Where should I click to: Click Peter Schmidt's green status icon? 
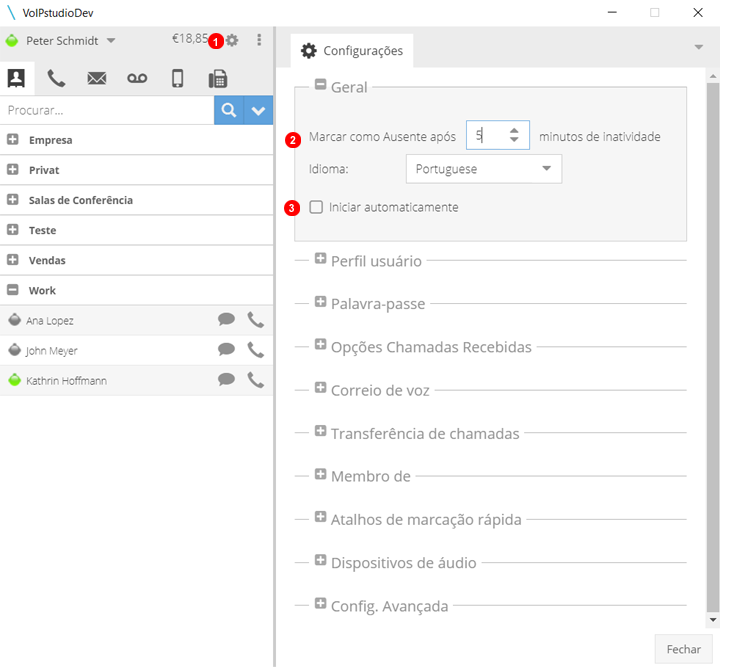[12, 41]
